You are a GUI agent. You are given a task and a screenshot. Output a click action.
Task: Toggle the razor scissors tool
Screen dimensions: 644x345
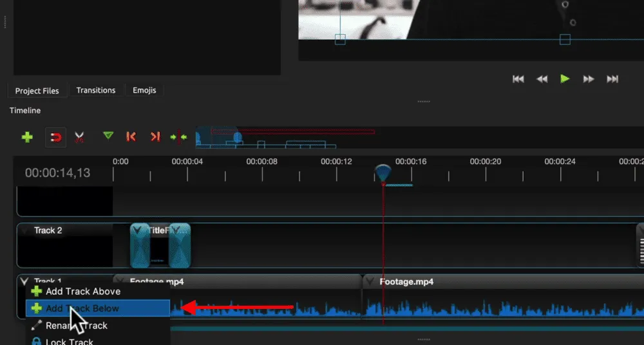click(x=79, y=136)
